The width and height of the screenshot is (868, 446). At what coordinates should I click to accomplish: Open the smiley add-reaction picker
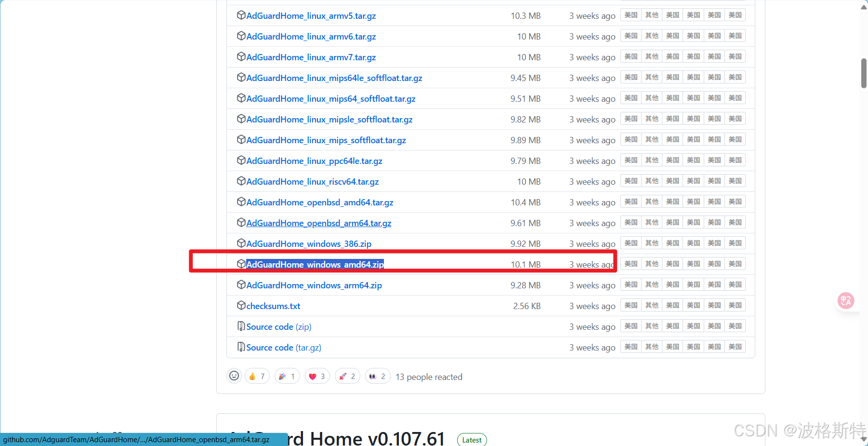(x=234, y=376)
